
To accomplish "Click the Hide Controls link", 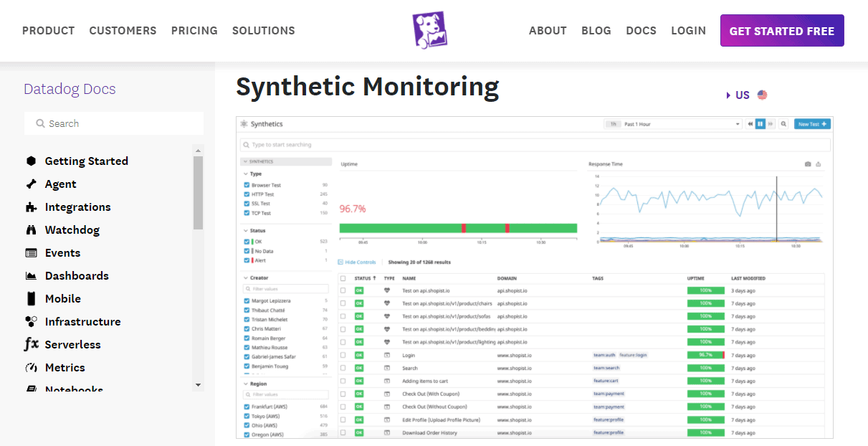I will [361, 262].
